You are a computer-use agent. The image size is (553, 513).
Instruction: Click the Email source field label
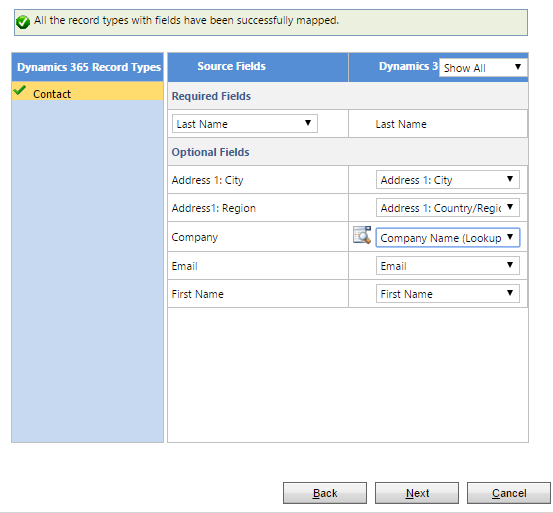[x=184, y=266]
